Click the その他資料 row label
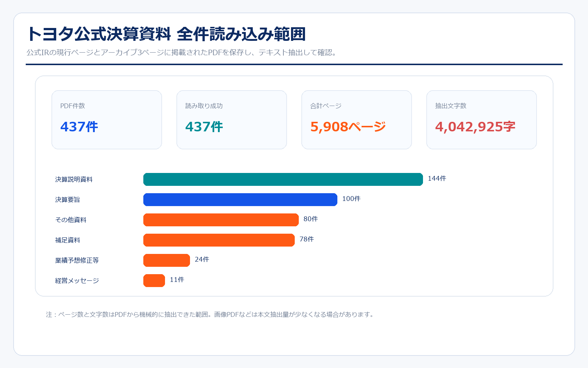Screen dimensions: 588x368 click(x=71, y=220)
